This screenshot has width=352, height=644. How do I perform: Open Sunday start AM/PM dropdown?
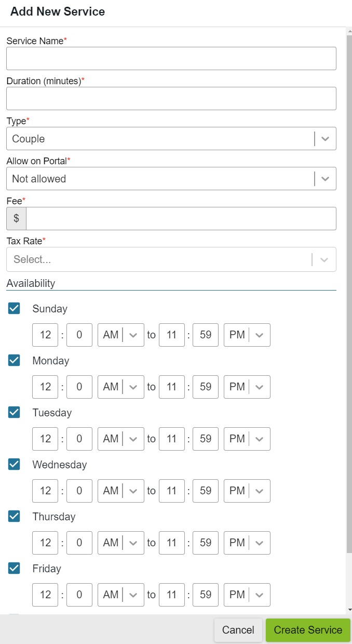tap(121, 335)
